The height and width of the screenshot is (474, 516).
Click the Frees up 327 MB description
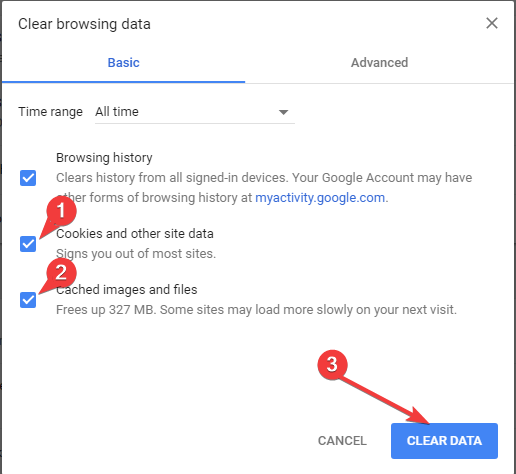coord(256,310)
